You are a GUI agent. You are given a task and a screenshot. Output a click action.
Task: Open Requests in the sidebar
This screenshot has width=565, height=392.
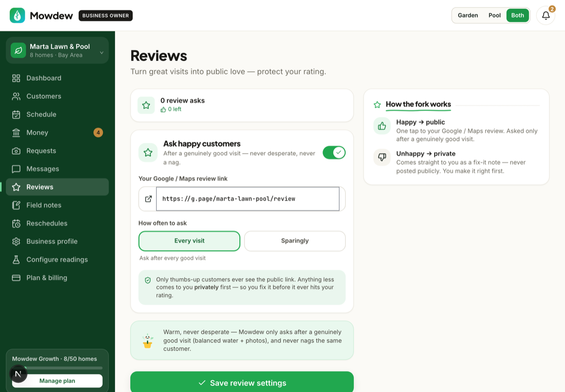(x=58, y=151)
